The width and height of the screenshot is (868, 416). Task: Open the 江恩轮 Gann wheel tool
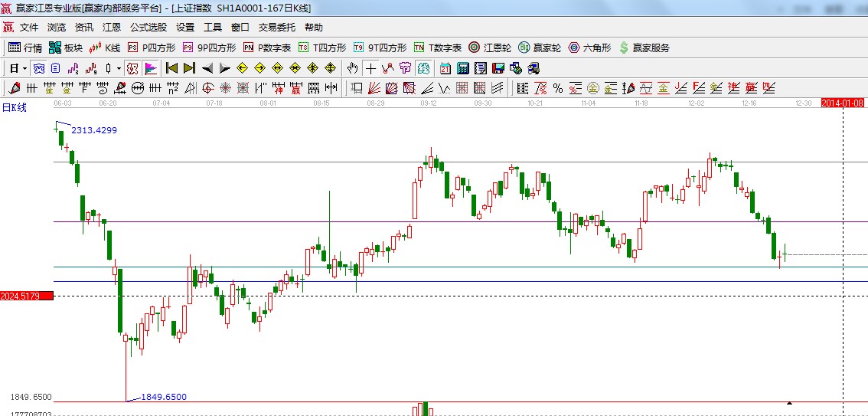(x=489, y=47)
